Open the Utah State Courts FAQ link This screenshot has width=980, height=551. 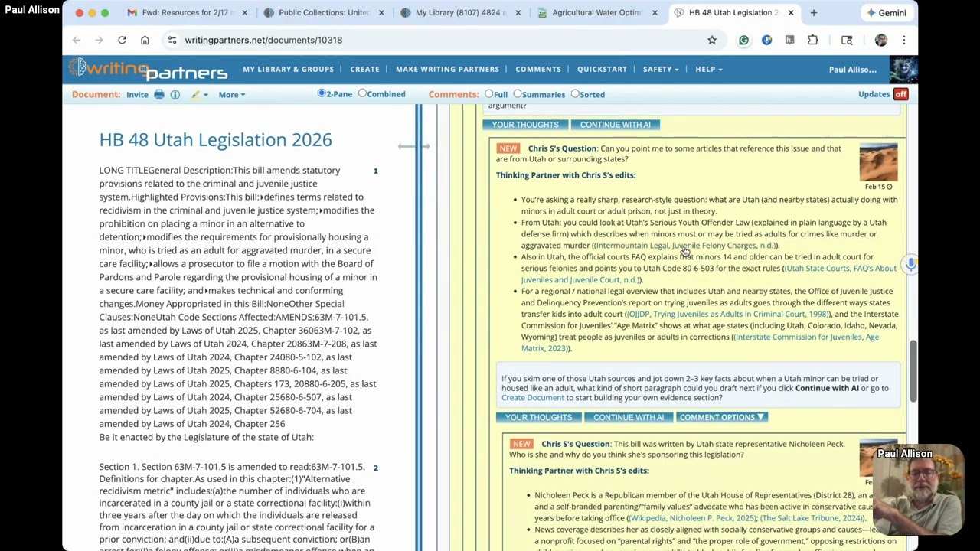click(x=709, y=274)
